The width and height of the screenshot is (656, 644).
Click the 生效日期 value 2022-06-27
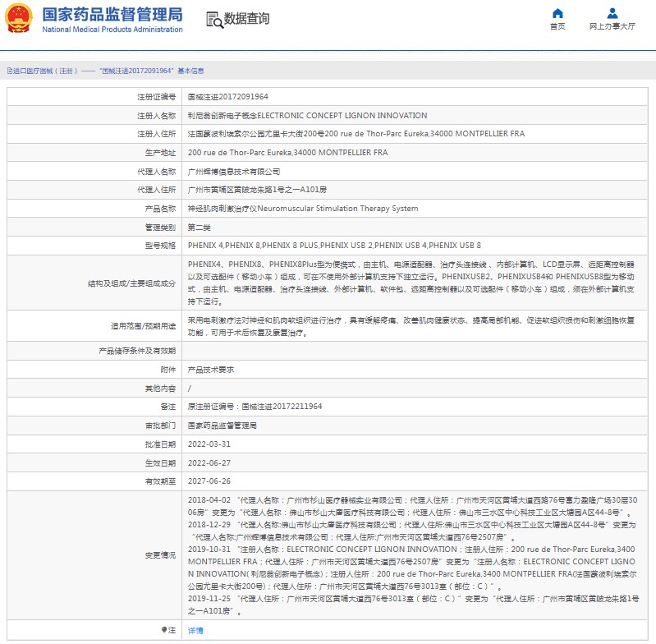point(209,462)
